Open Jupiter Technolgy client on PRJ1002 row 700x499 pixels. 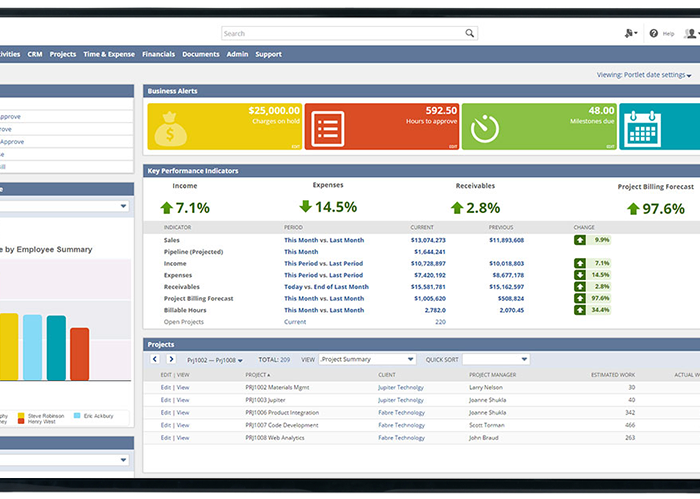401,387
